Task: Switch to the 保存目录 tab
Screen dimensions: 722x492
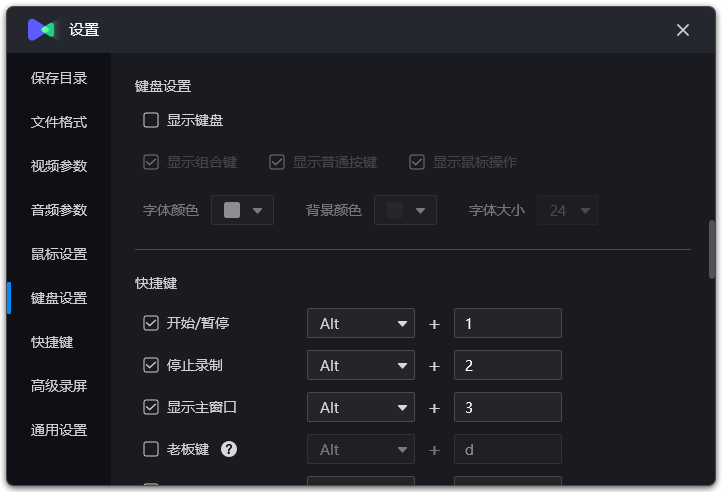Action: (x=59, y=78)
